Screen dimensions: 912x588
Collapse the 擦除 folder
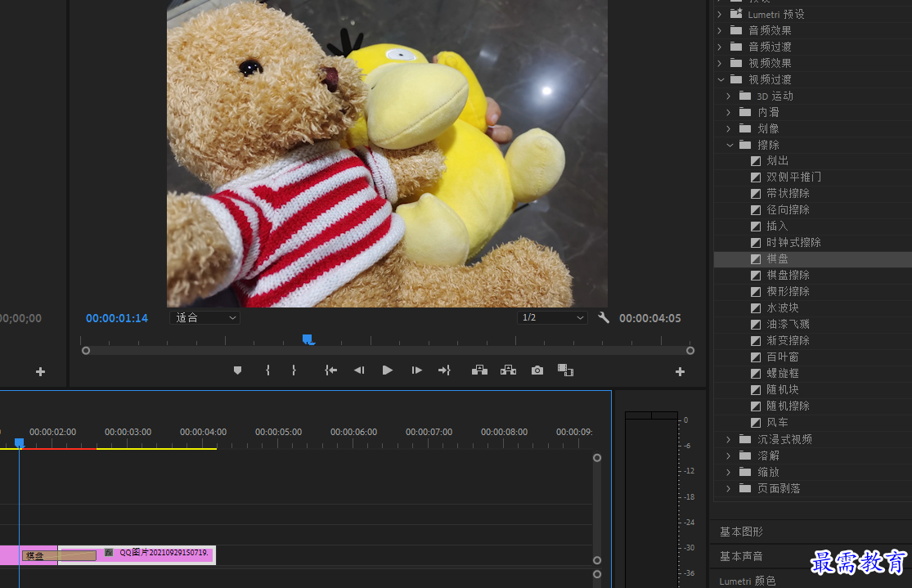730,145
